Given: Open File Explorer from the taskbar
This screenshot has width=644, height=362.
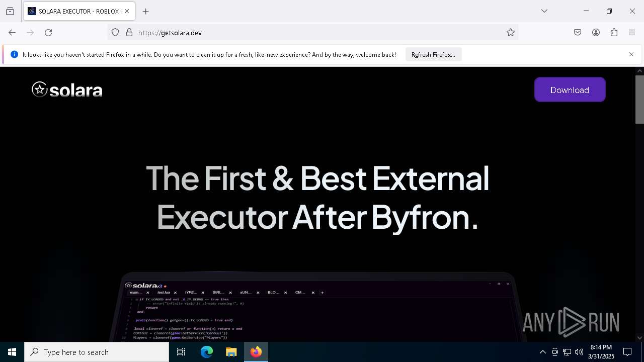Looking at the screenshot, I should [x=231, y=352].
